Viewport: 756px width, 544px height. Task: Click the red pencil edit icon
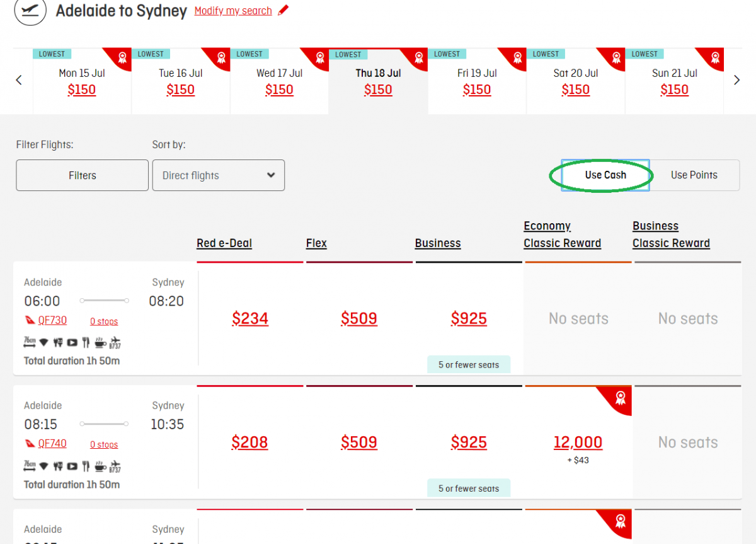click(283, 10)
